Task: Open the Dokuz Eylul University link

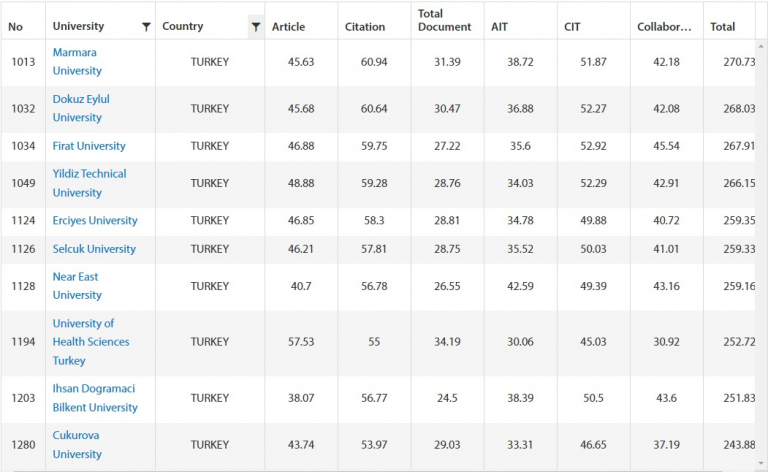Action: pos(81,108)
